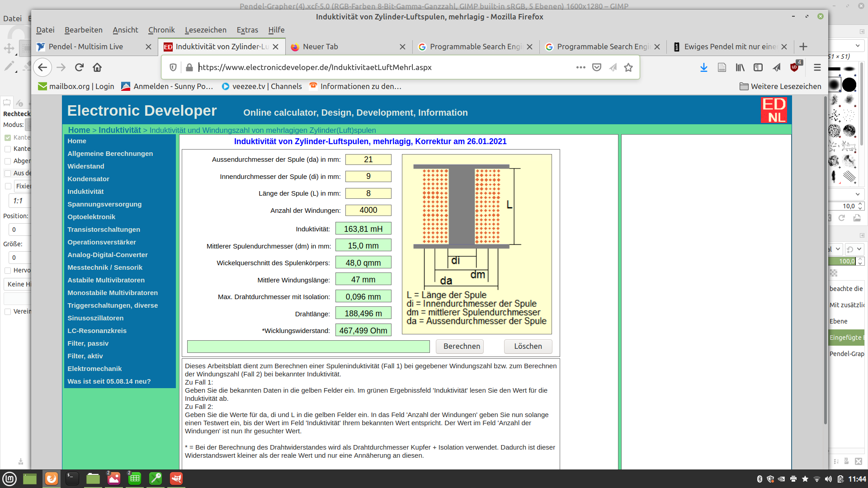868x488 pixels.
Task: Click the padlock site security icon
Action: coord(189,68)
